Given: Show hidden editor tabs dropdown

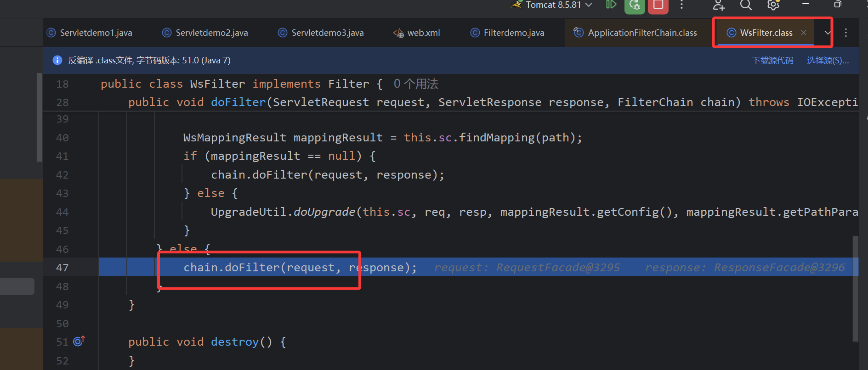Looking at the screenshot, I should (x=827, y=33).
